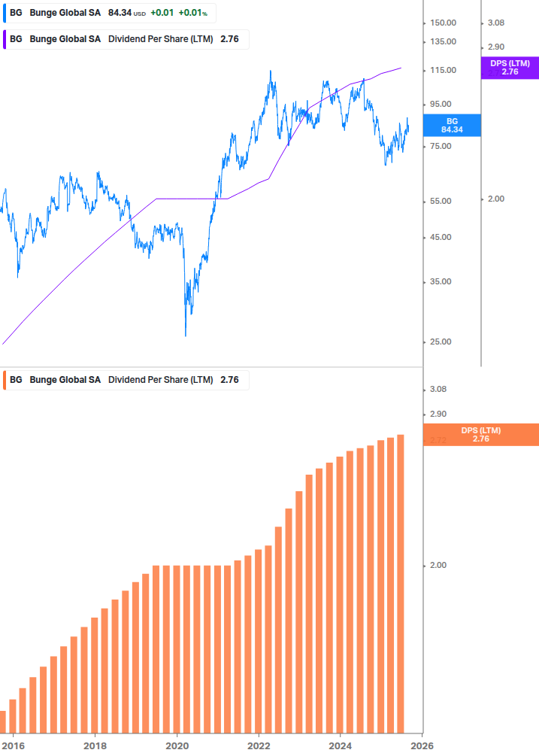Click the purple DPS (LTM) 2.76 axis tag
The image size is (539, 756).
click(510, 68)
